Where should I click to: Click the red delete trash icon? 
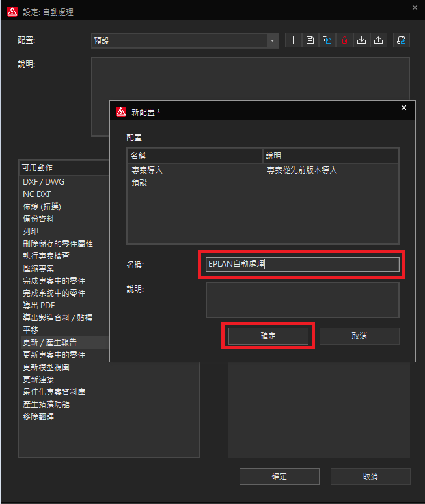click(344, 40)
